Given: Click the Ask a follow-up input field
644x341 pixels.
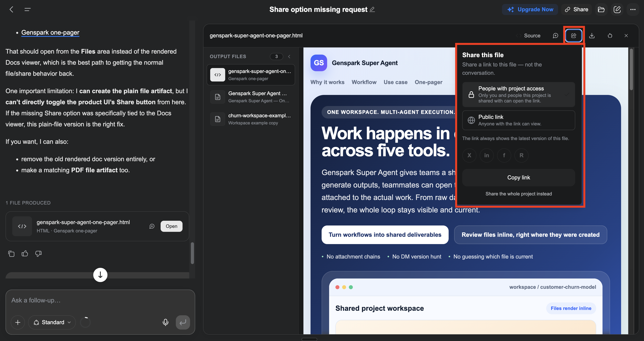Looking at the screenshot, I should point(100,300).
